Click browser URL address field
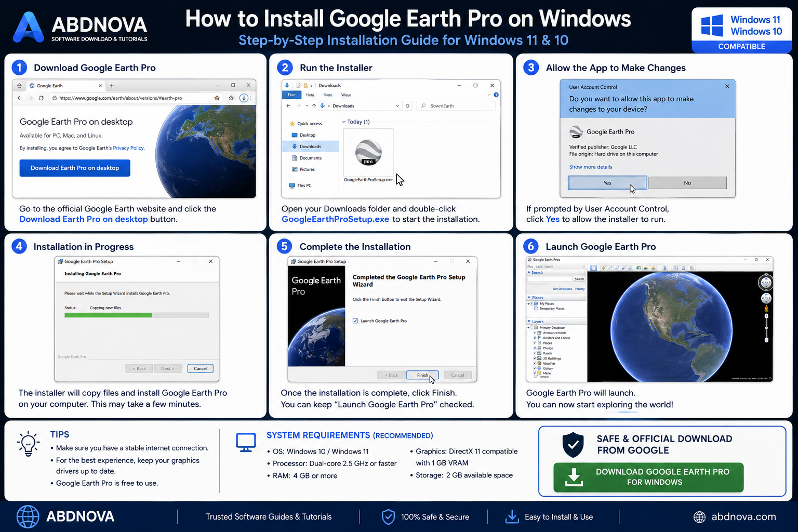This screenshot has width=798, height=532. click(x=136, y=98)
